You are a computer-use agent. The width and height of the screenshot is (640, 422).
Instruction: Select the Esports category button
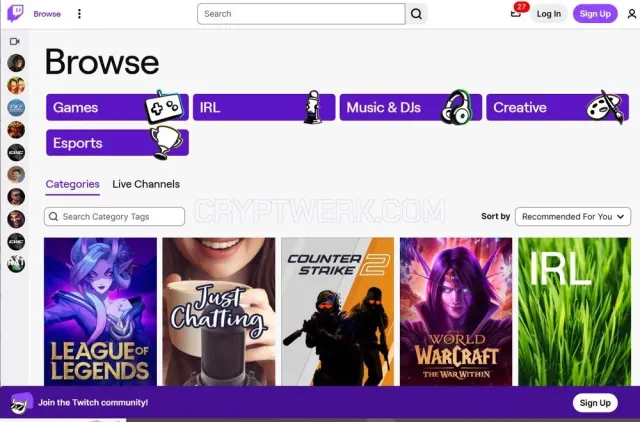click(x=117, y=143)
